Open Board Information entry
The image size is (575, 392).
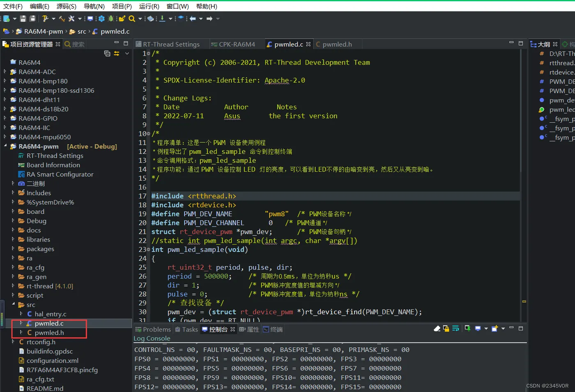click(x=53, y=165)
